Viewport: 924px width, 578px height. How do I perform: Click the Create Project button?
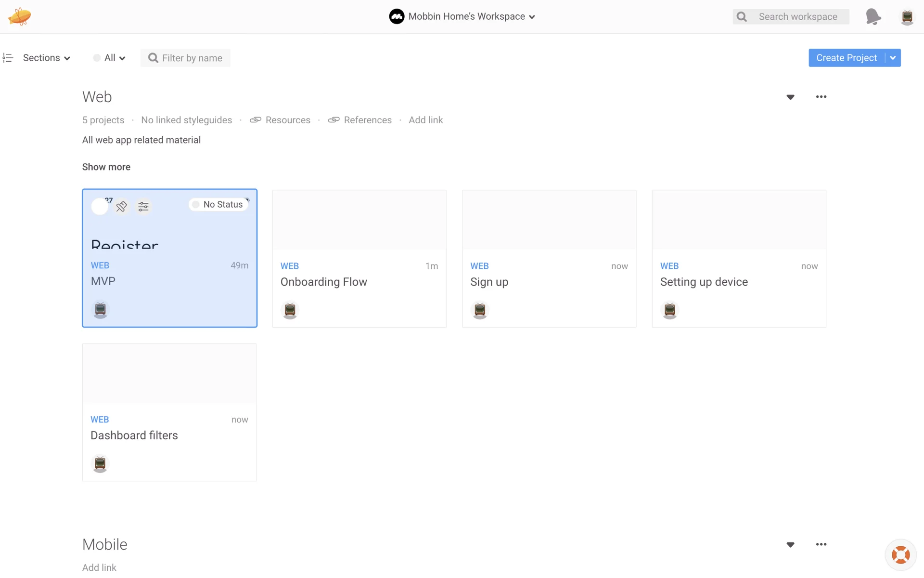click(846, 58)
